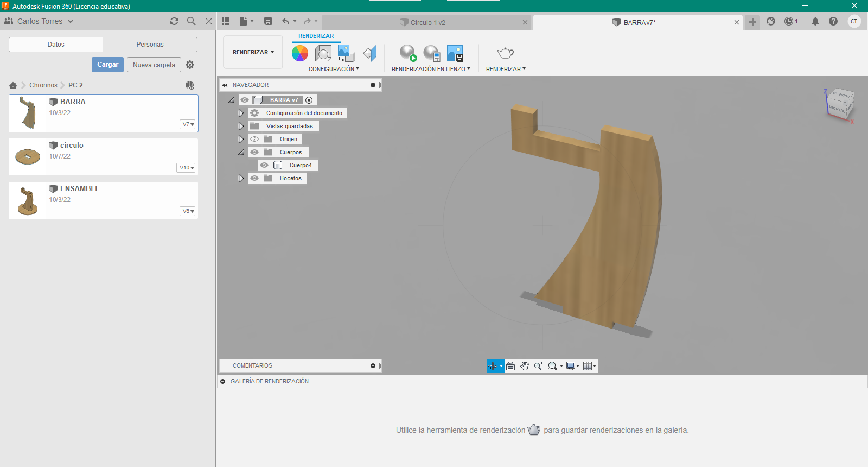868x467 pixels.
Task: Open the Carlos Torres team switcher
Action: click(x=40, y=21)
